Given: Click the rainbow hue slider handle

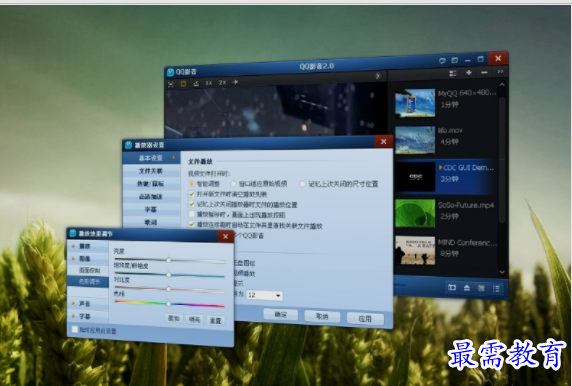Looking at the screenshot, I should (169, 304).
